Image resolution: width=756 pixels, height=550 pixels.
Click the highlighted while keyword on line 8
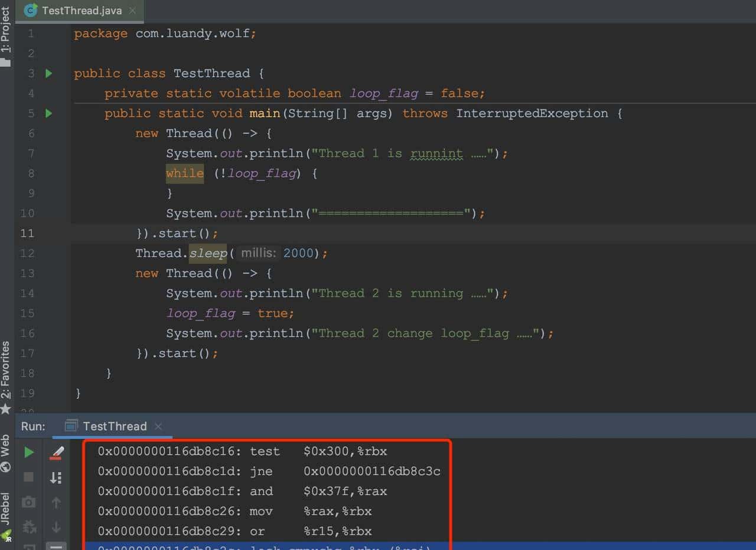coord(184,173)
